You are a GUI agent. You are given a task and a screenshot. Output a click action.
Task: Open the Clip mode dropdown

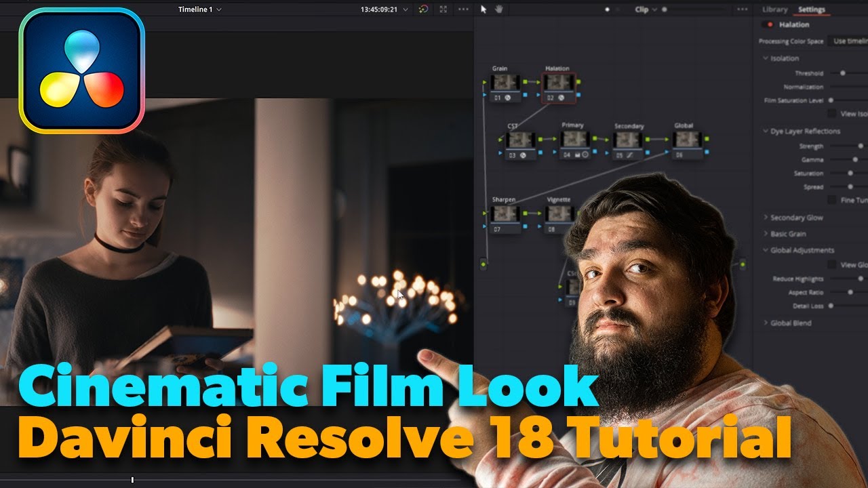pyautogui.click(x=646, y=9)
